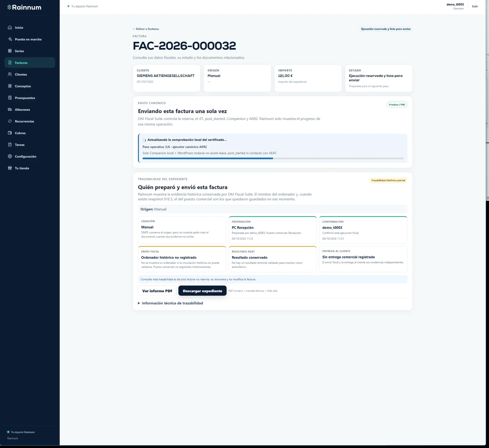489x448 pixels.
Task: Click the Rainnum logo
Action: (x=24, y=7)
